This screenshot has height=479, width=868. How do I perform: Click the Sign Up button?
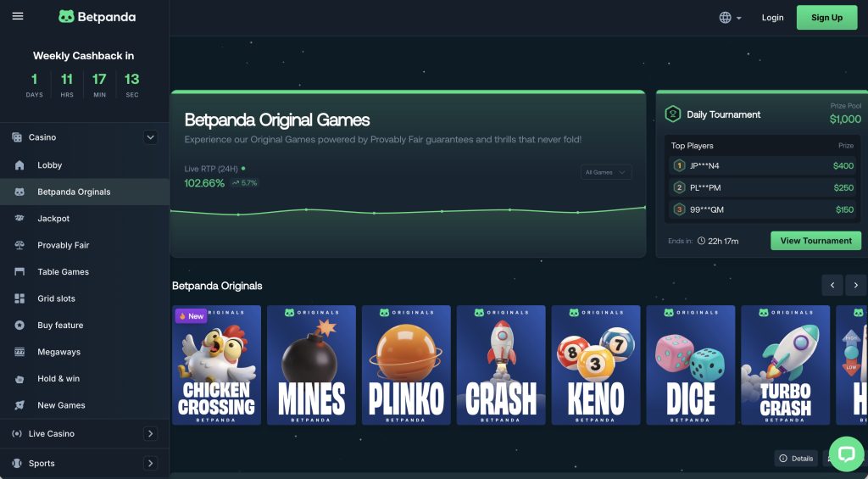[826, 18]
